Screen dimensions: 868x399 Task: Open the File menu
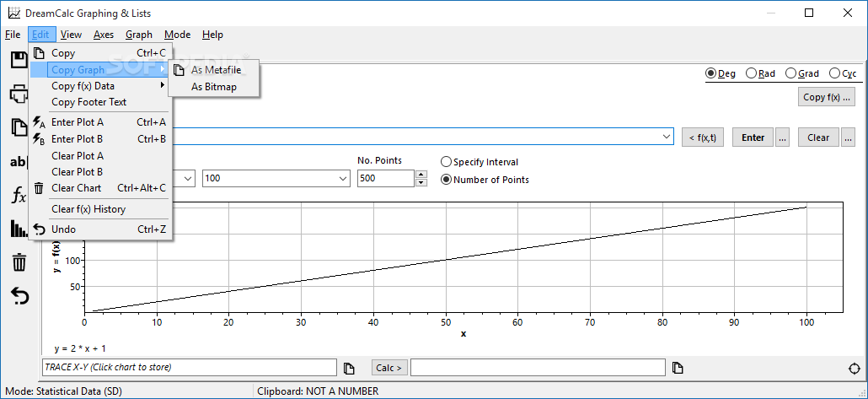13,35
